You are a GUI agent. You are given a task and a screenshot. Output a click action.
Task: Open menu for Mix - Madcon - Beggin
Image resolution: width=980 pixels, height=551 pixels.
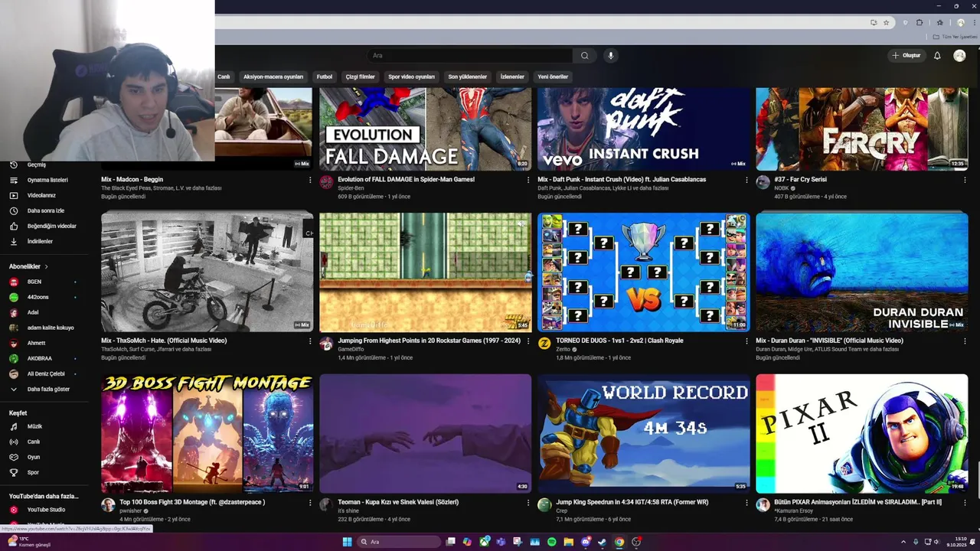click(310, 180)
